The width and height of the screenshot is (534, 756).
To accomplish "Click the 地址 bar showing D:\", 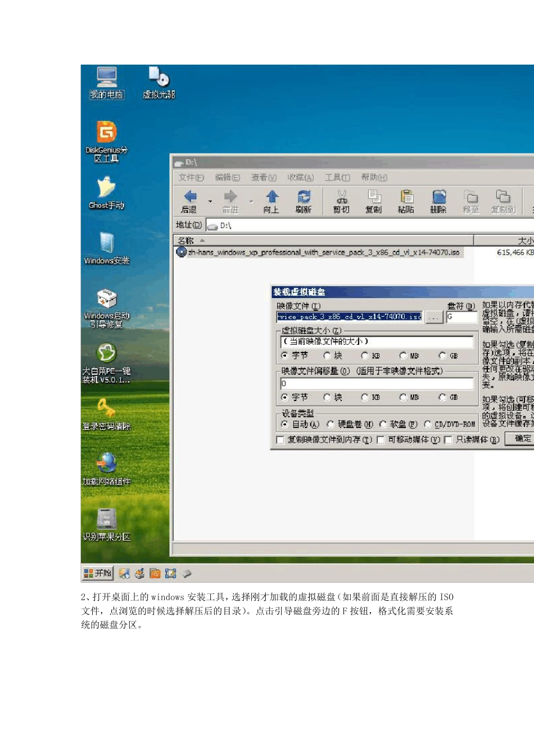I will click(x=370, y=226).
